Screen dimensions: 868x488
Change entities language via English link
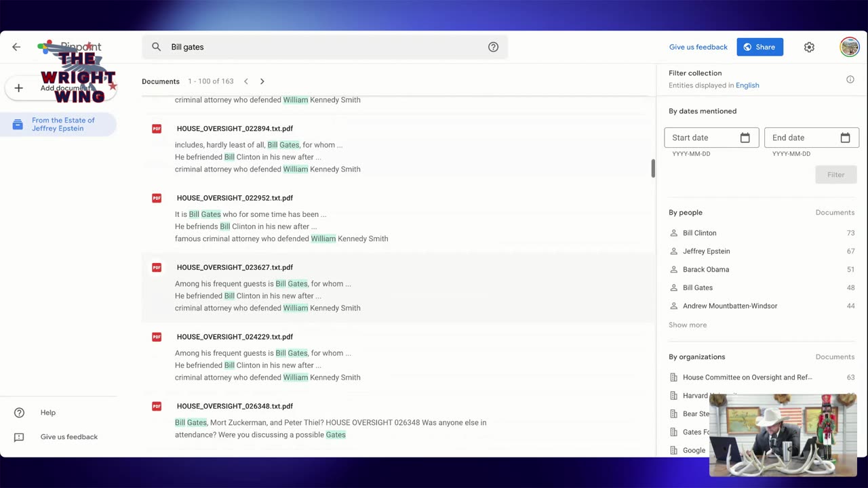coord(747,85)
